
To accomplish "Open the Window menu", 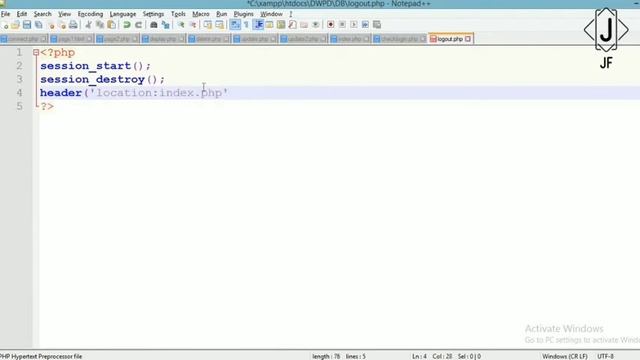I will pyautogui.click(x=271, y=14).
